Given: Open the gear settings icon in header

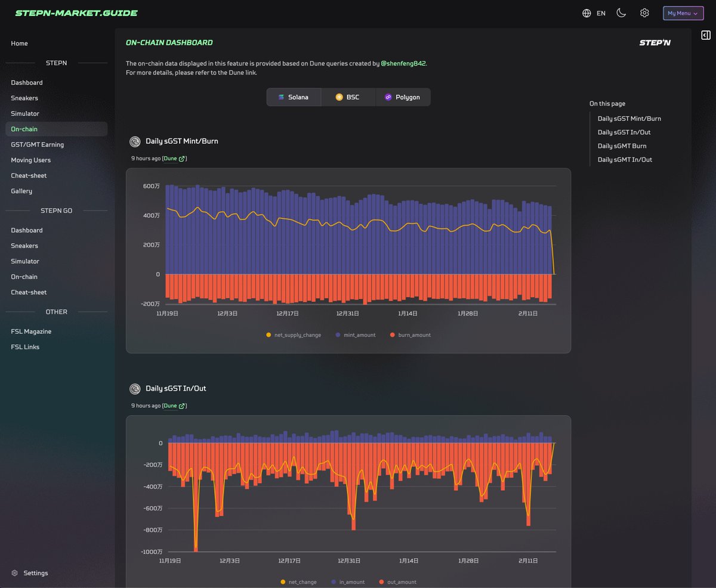Looking at the screenshot, I should click(x=644, y=13).
